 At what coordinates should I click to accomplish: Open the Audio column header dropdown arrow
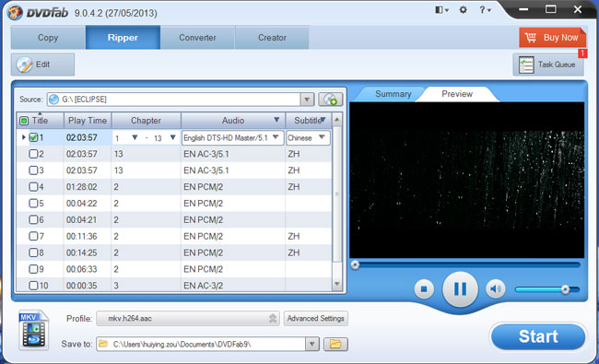point(276,120)
